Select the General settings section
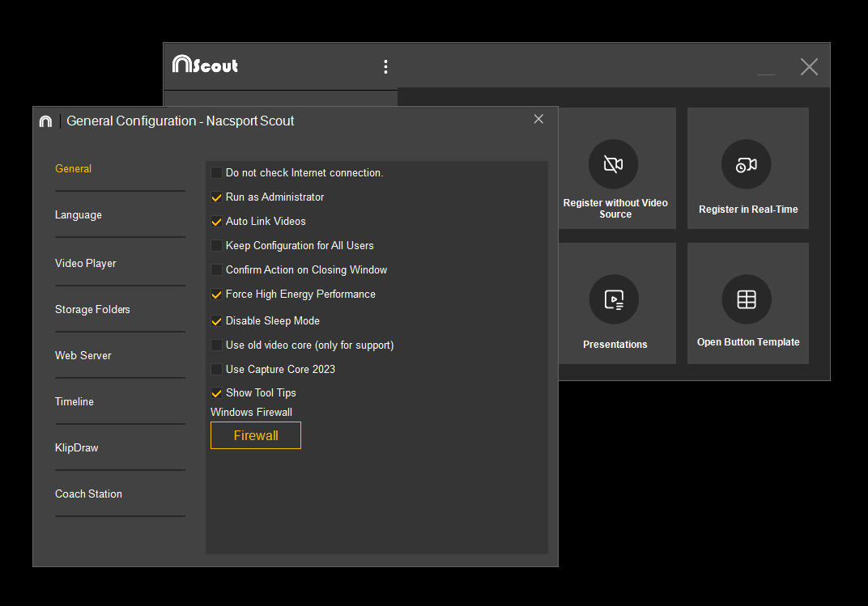The image size is (868, 606). [73, 168]
